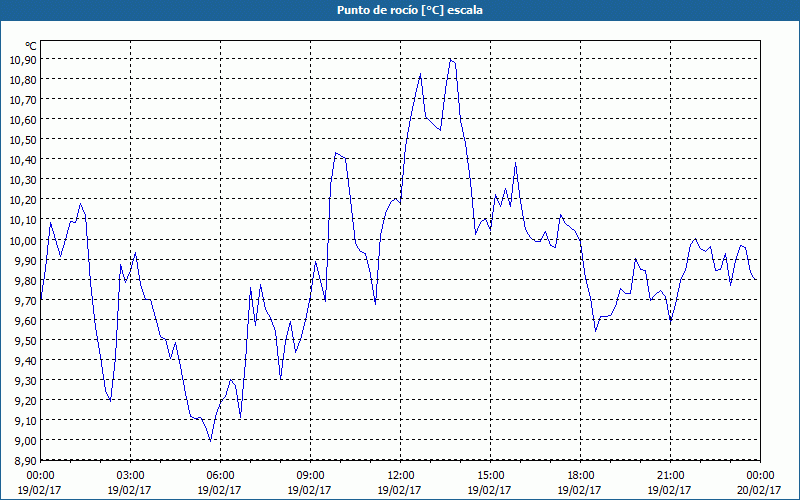Click the 10,60 y-axis label

pyautogui.click(x=23, y=119)
